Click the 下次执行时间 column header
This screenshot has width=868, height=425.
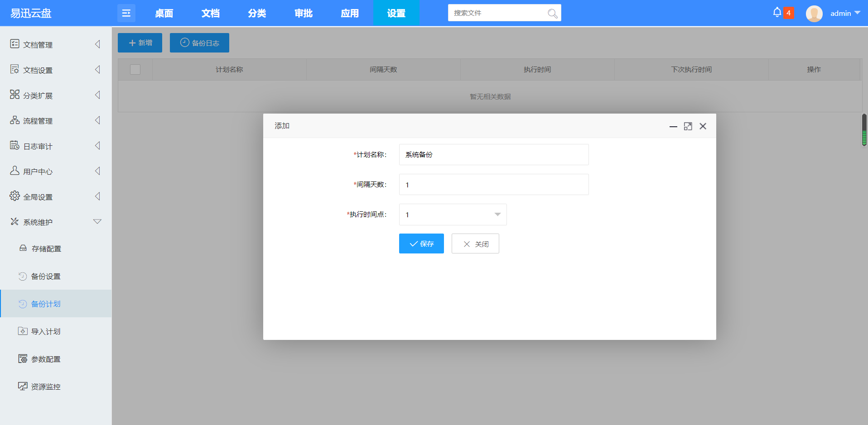coord(691,69)
